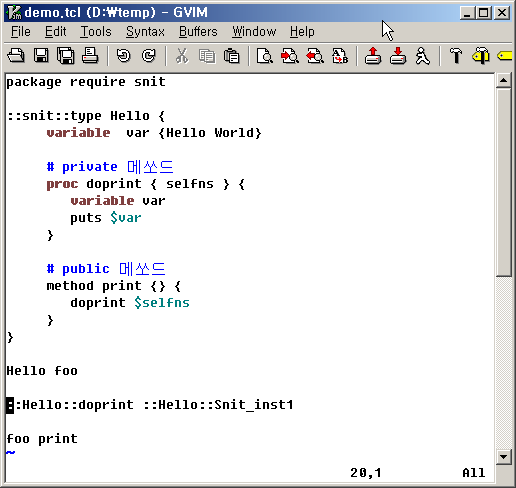Click the '# private' comment line
Viewport: 516px width, 488px height.
tap(110, 167)
